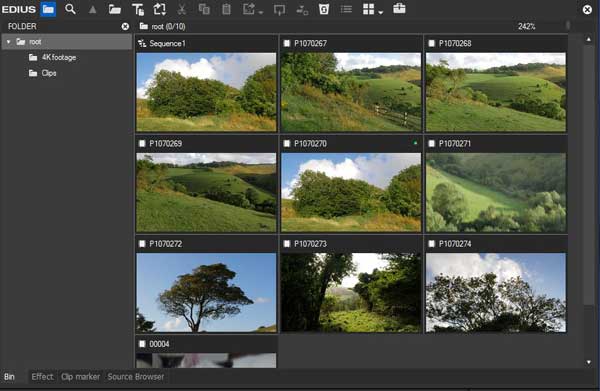Click the New Clip icon
This screenshot has height=391, width=600.
(x=160, y=9)
